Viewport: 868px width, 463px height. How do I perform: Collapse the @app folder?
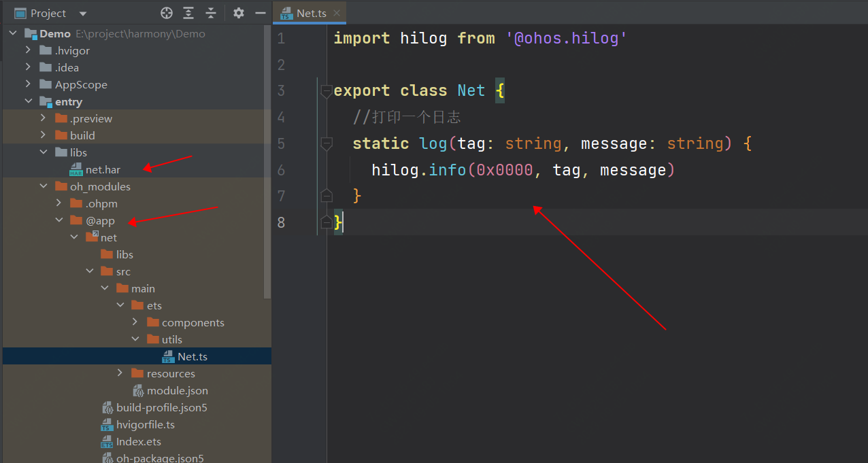click(x=59, y=220)
